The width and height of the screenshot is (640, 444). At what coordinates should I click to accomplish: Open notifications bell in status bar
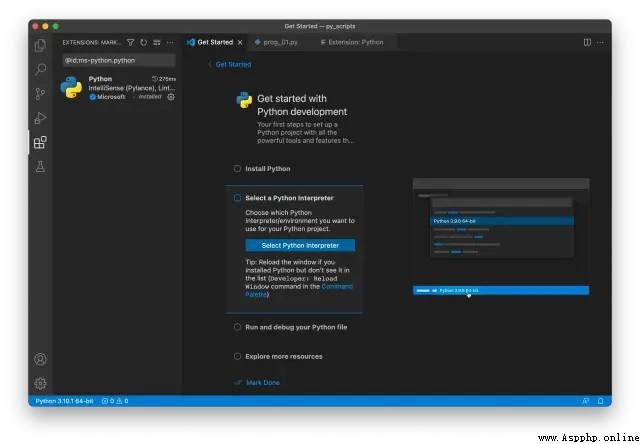[x=600, y=401]
